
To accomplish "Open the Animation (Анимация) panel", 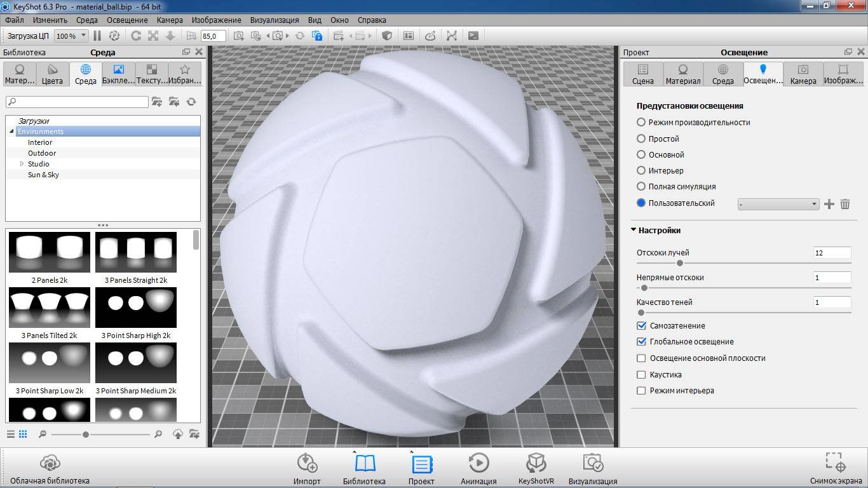I will (x=478, y=469).
